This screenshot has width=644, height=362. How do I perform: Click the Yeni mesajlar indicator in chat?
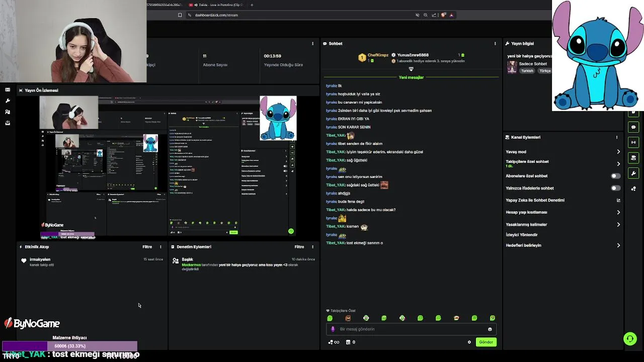(411, 77)
